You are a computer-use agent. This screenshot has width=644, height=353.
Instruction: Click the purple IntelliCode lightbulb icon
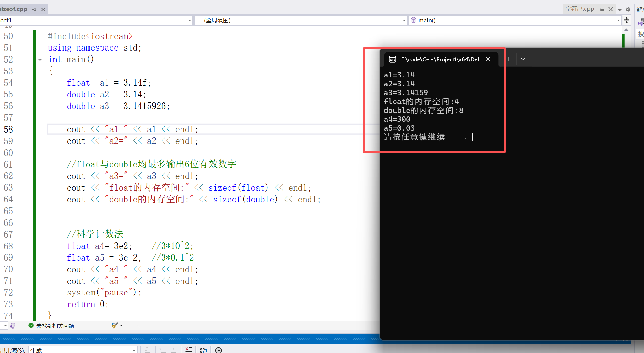(12, 325)
